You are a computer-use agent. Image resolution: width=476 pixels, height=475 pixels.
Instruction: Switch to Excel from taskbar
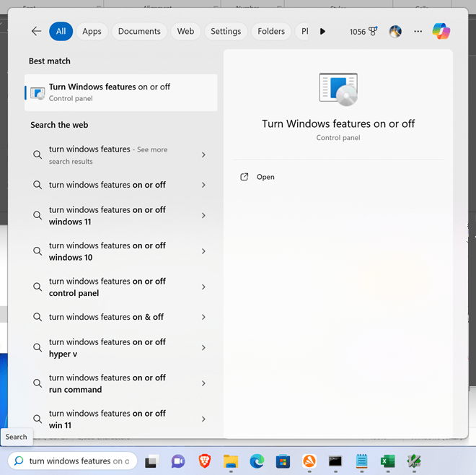point(388,461)
